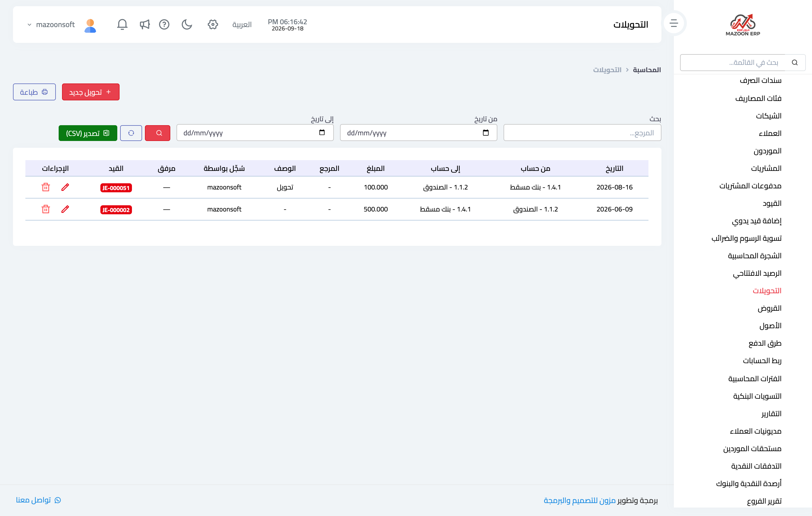The image size is (812, 516).
Task: Focus the sidebar menu search field
Action: pos(733,63)
